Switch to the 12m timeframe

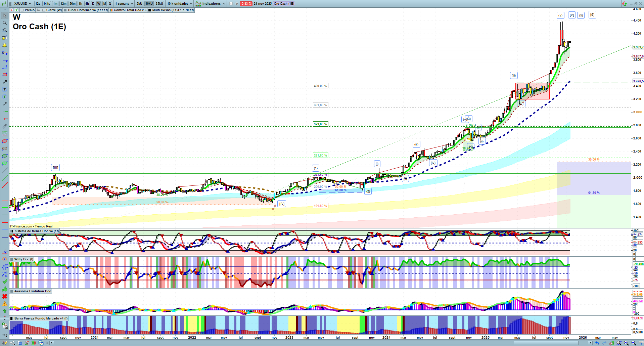click(63, 4)
